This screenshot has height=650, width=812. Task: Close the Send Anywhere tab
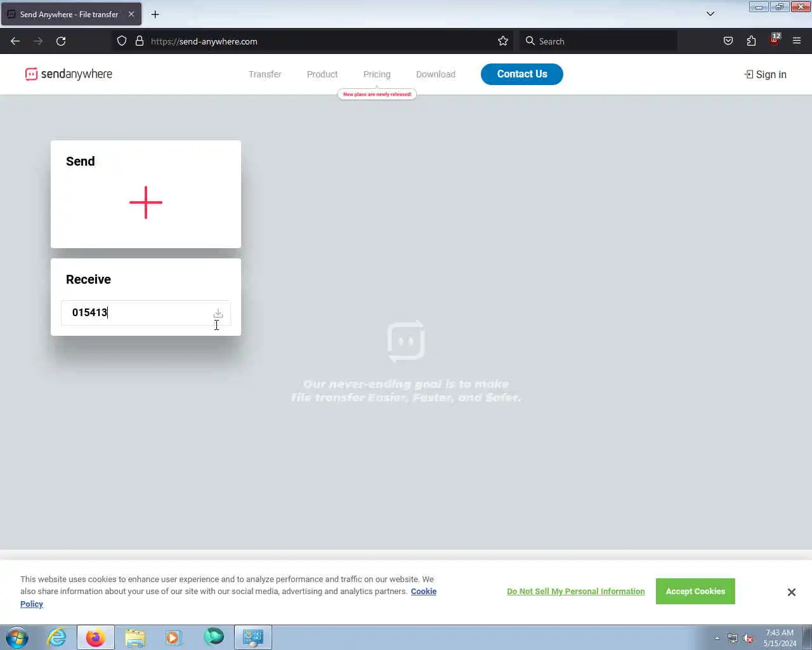pyautogui.click(x=131, y=14)
